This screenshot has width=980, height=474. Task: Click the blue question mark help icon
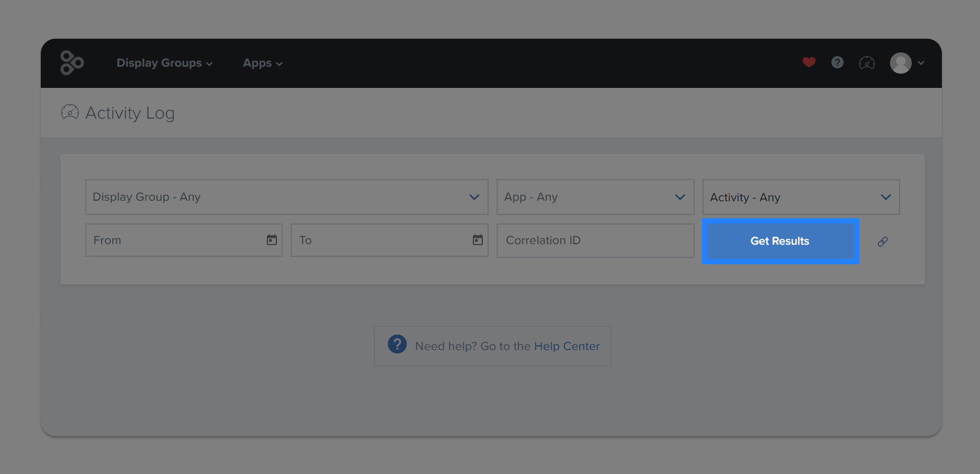pyautogui.click(x=397, y=344)
